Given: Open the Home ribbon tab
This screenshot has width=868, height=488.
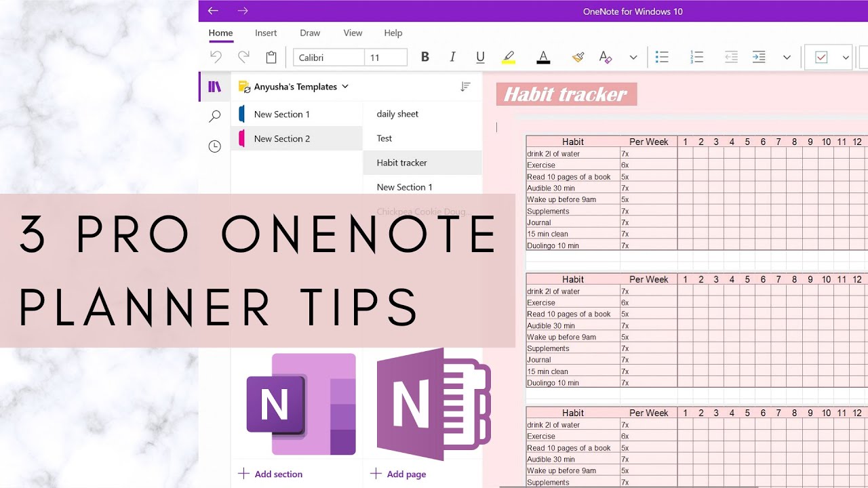Looking at the screenshot, I should 220,33.
